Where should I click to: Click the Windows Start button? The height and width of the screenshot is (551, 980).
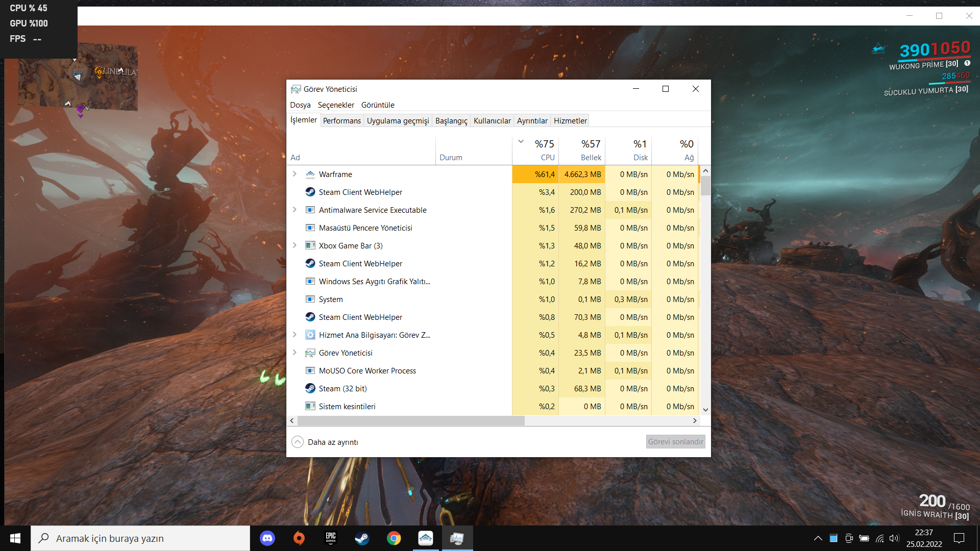15,538
